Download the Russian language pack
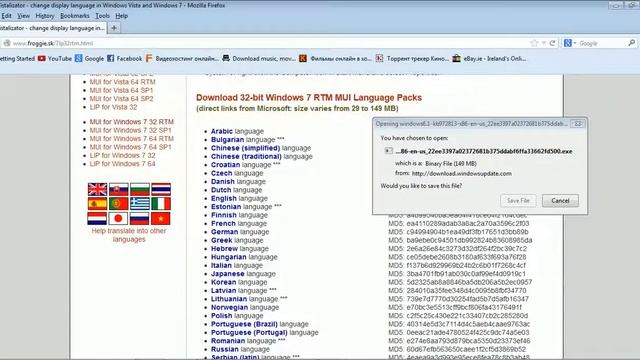 pos(224,349)
